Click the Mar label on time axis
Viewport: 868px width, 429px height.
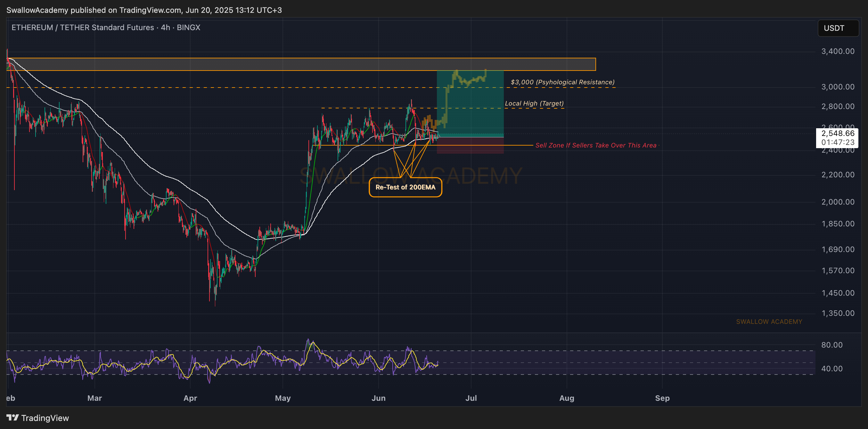click(x=95, y=398)
